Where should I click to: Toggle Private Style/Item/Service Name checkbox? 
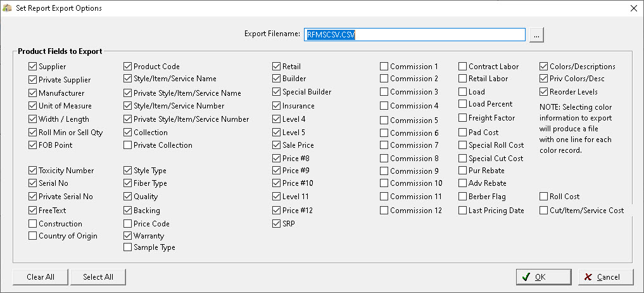(x=128, y=93)
